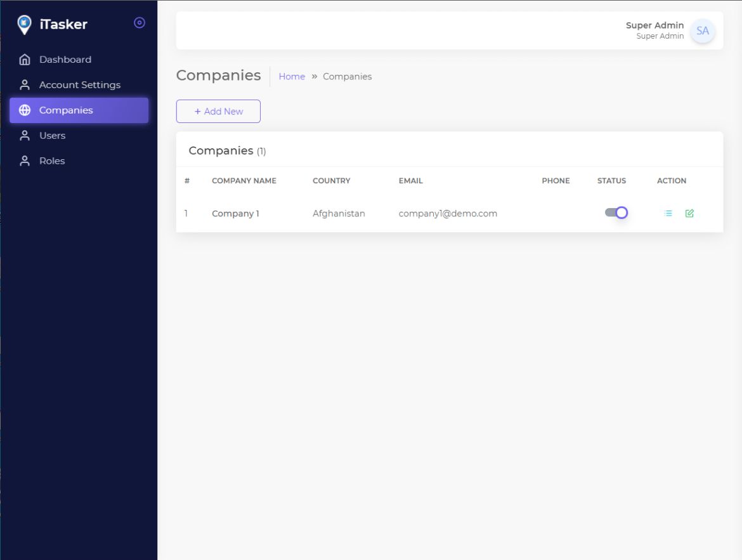Open the list details icon for Company 1

pos(668,214)
